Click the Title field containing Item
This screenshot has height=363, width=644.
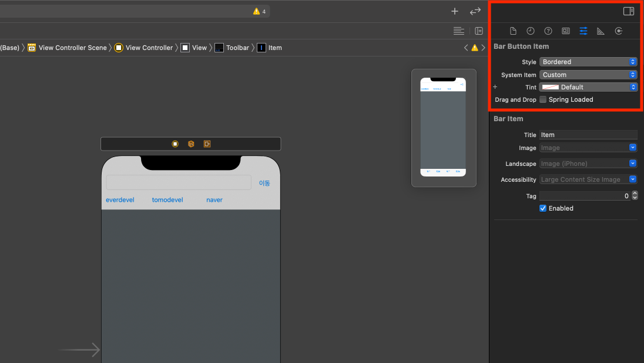coord(588,135)
